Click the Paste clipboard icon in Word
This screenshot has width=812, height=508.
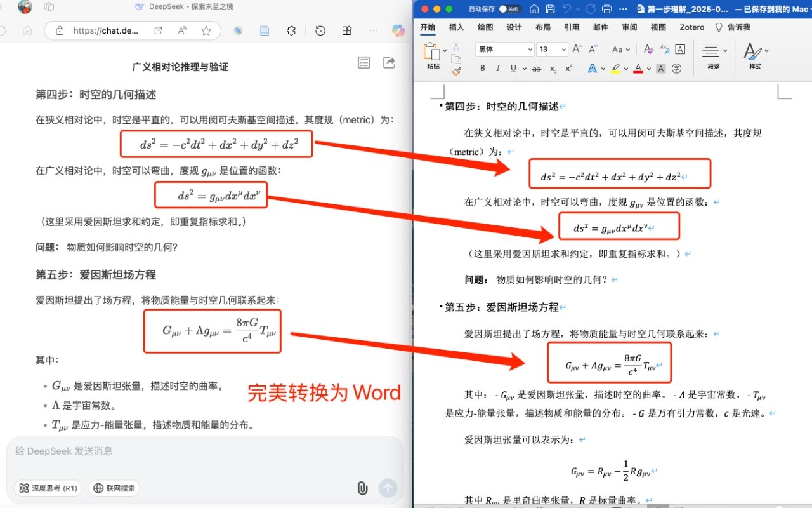[x=432, y=51]
